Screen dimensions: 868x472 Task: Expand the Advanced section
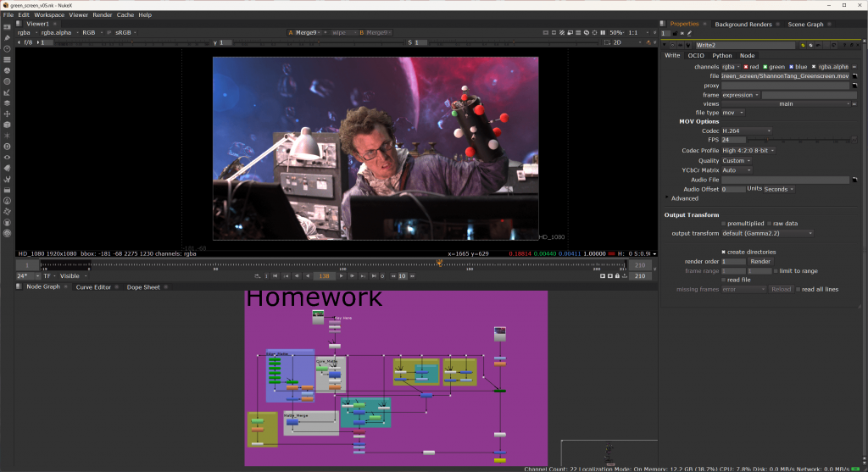click(x=668, y=198)
